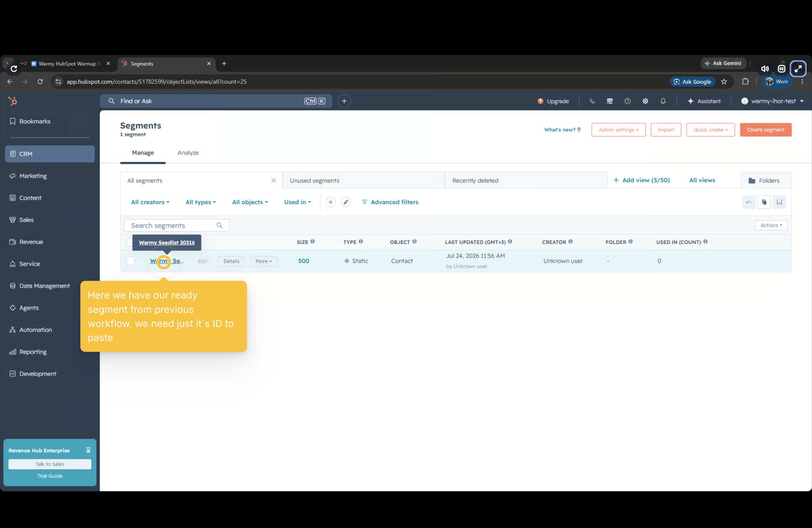Click Edit on the segment row
The image size is (812, 528).
202,261
